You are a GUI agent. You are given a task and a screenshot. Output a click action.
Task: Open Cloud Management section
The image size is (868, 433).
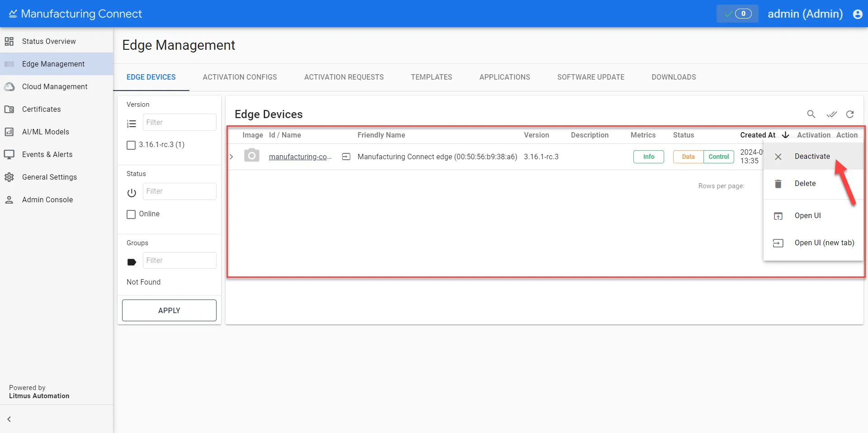point(57,86)
